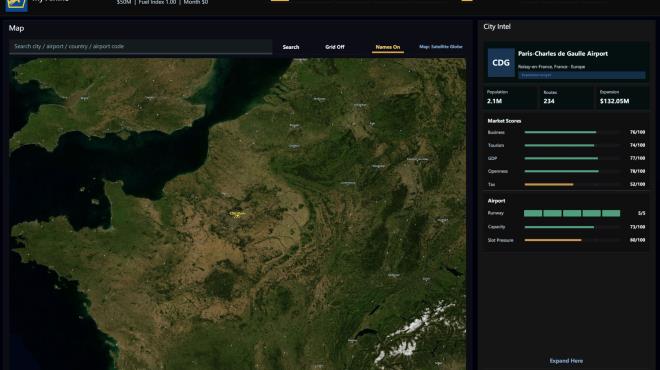Switch the Map: Satellite Globe mode
Image resolution: width=660 pixels, height=370 pixels.
coord(441,47)
